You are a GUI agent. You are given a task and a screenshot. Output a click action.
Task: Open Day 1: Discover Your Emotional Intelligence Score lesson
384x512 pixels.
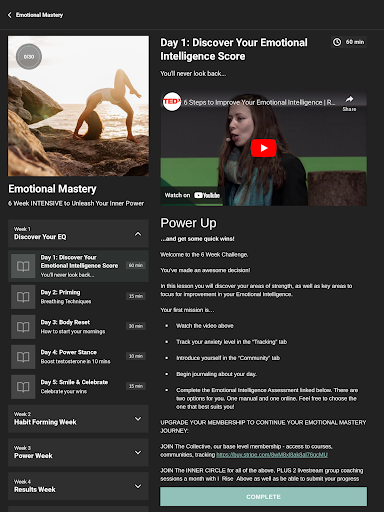(78, 266)
